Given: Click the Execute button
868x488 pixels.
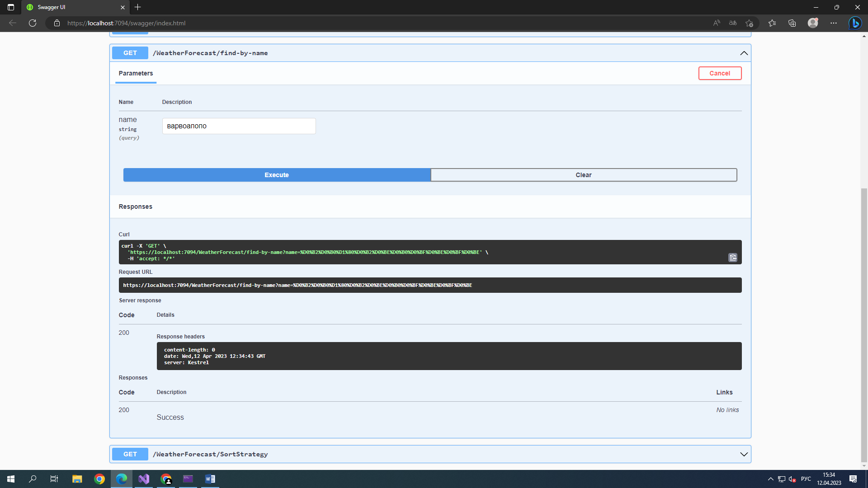Looking at the screenshot, I should [277, 175].
